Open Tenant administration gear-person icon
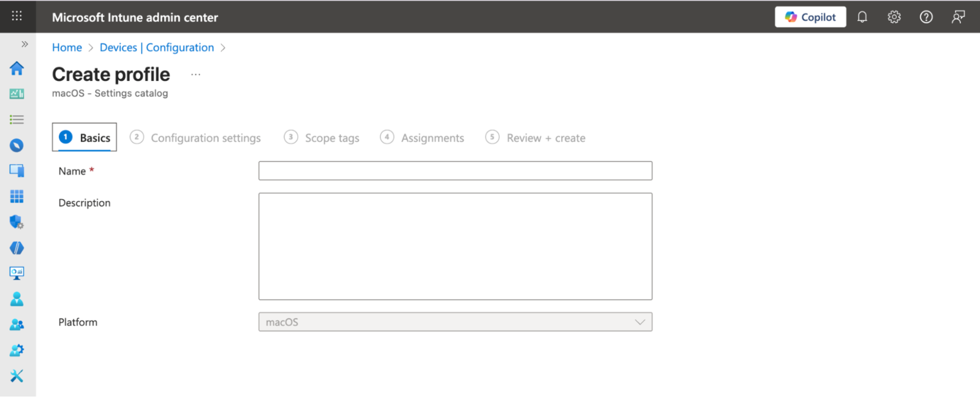Viewport: 980px width, 397px height. click(x=17, y=350)
